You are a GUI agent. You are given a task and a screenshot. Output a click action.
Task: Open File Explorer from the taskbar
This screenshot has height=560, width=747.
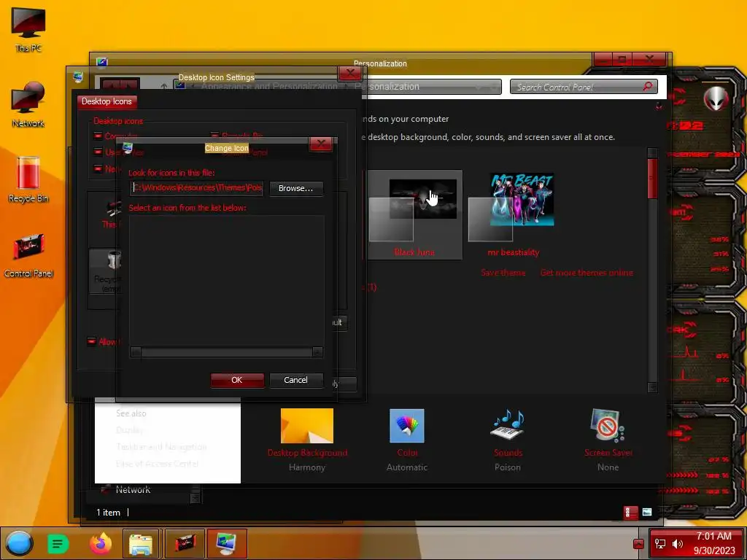141,543
